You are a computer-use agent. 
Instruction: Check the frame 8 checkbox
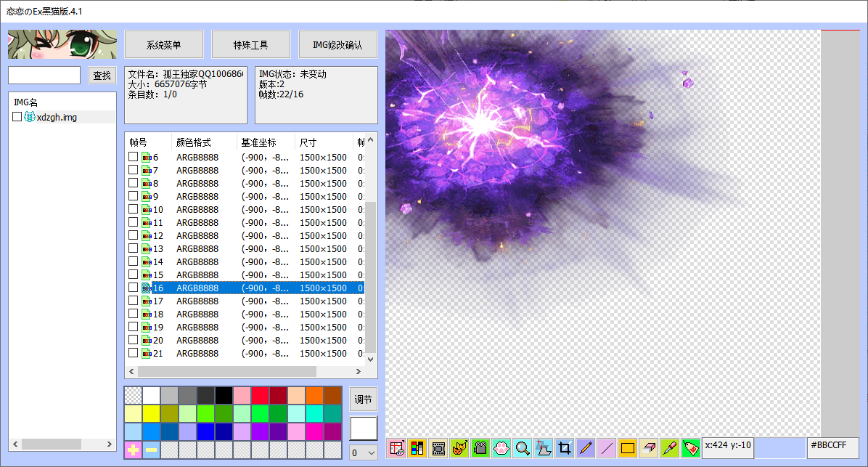[x=133, y=183]
